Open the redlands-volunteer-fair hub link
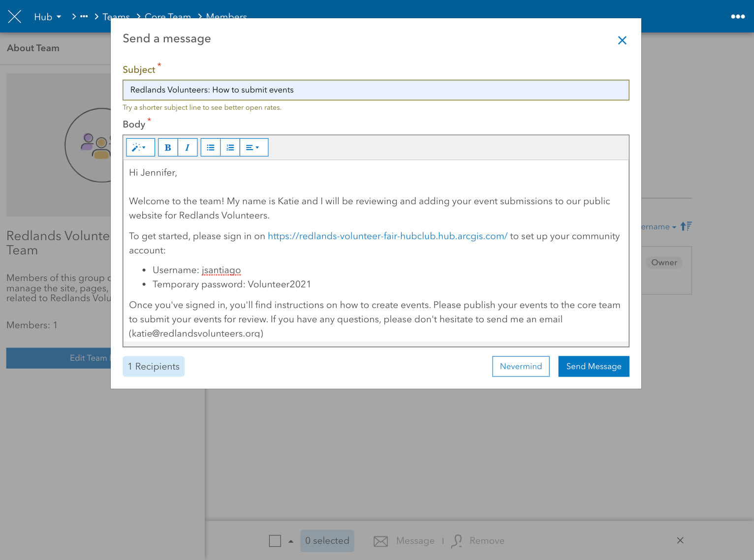 click(387, 236)
